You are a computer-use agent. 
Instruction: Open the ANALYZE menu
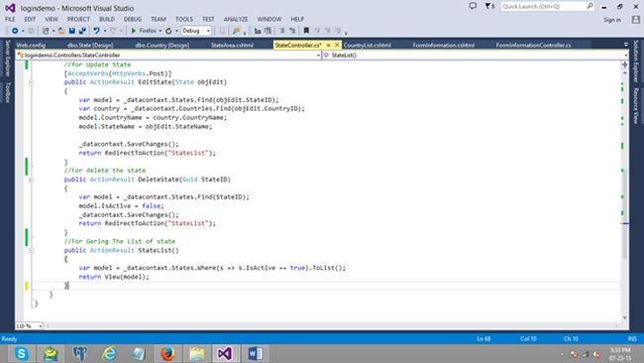236,19
